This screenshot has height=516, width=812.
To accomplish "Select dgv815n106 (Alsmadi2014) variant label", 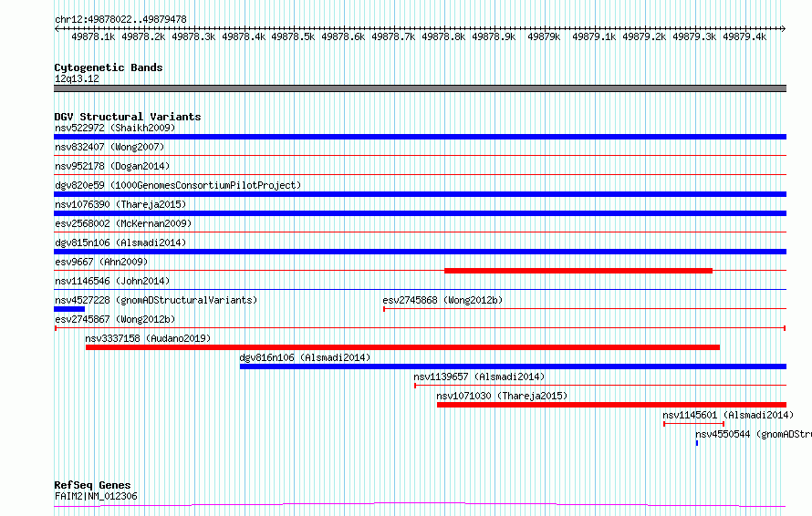I will (120, 243).
